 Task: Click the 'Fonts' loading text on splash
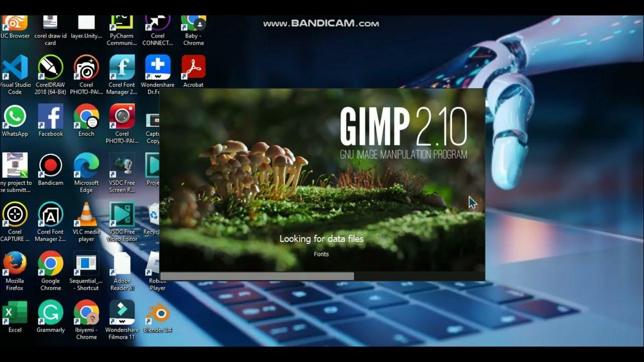point(321,254)
